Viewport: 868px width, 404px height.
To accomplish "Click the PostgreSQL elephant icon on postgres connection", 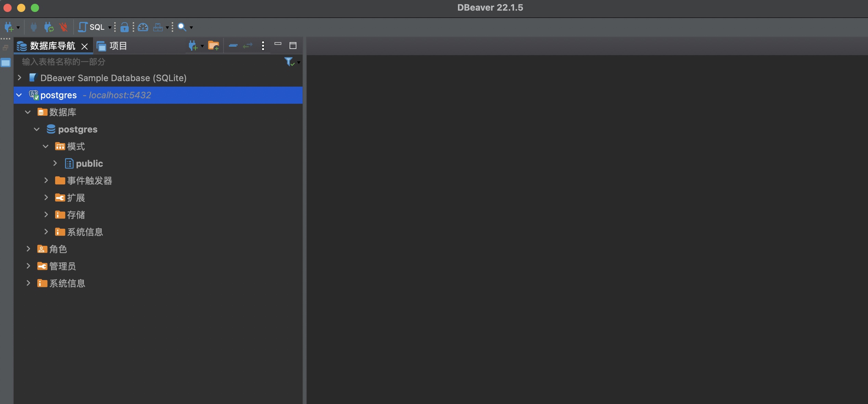I will coord(34,95).
